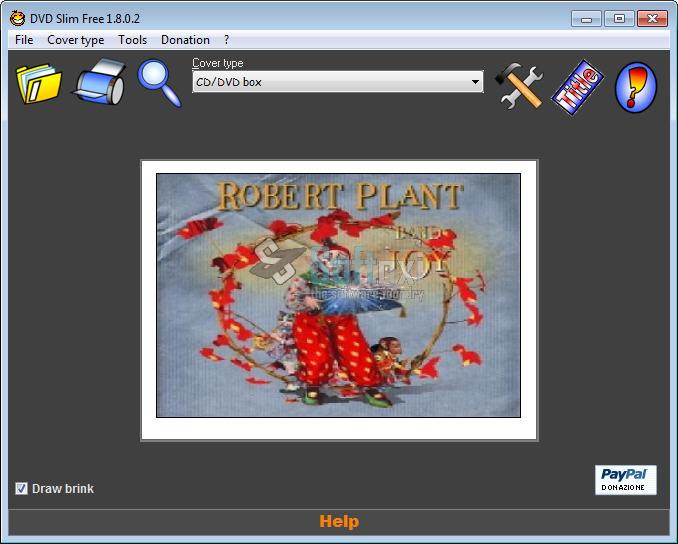Viewport: 678px width, 544px height.
Task: Print the cover using printer icon
Action: [x=100, y=83]
